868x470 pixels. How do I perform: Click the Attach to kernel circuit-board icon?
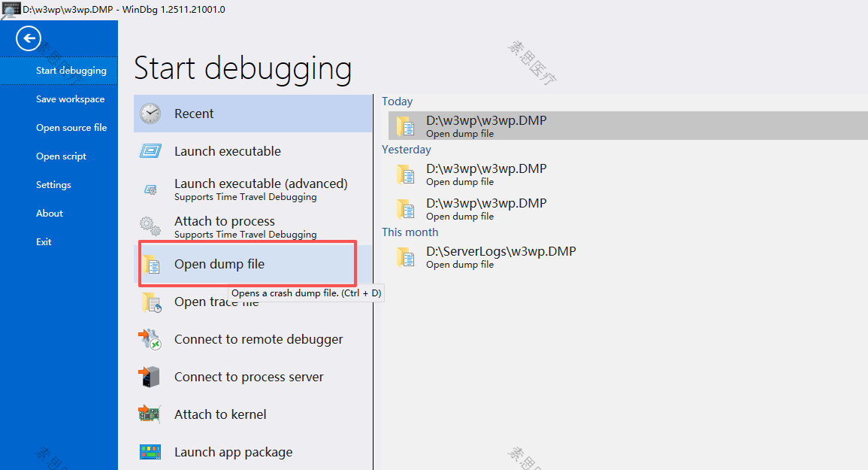(x=150, y=414)
